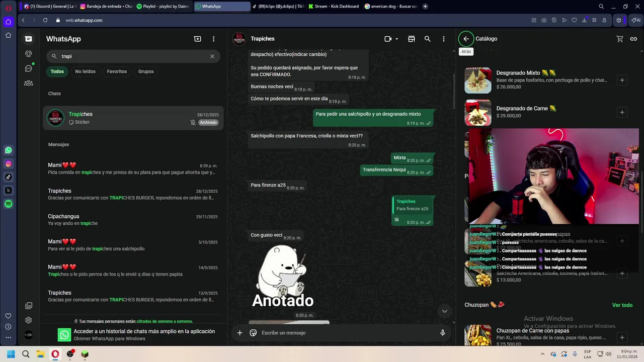Open Opera downloads icon in address bar

click(584, 20)
